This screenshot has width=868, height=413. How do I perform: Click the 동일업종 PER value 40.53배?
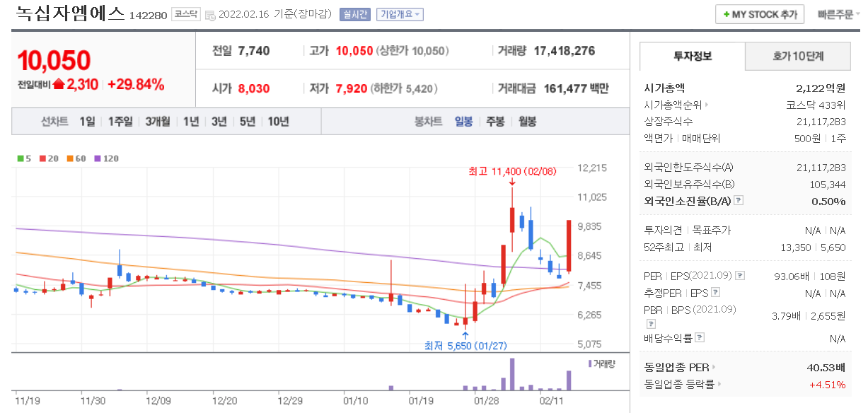(x=826, y=367)
